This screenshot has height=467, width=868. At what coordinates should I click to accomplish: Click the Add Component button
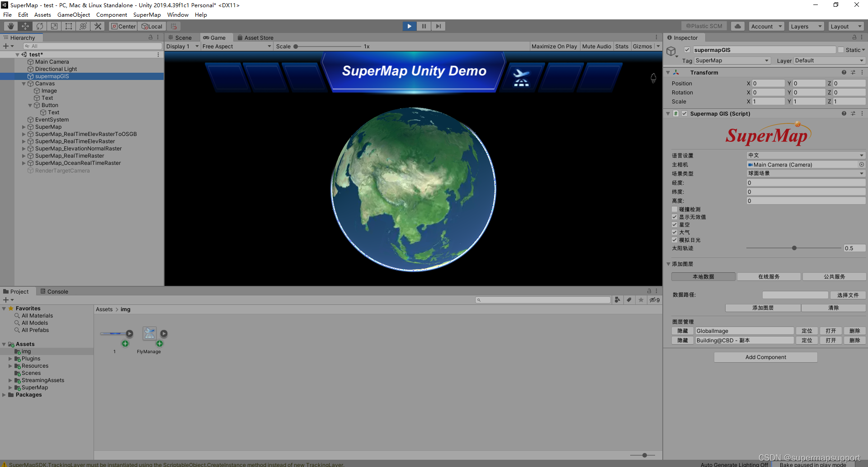click(x=765, y=357)
